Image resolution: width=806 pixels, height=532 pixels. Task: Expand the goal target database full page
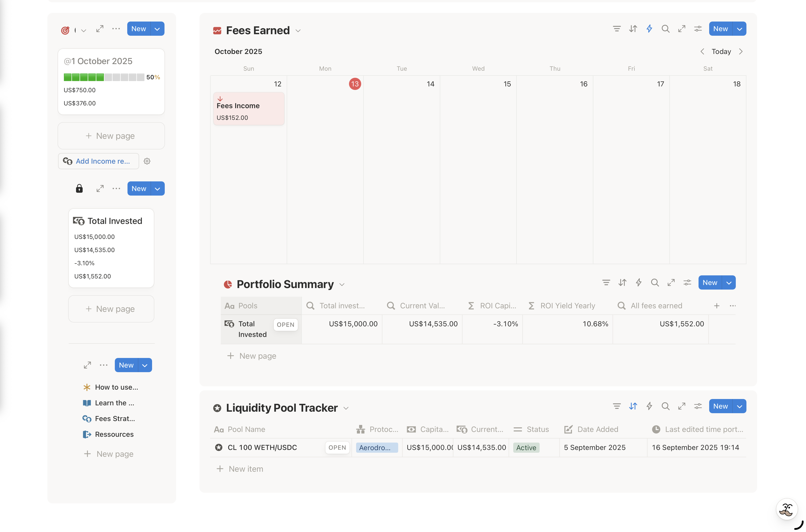coord(100,29)
